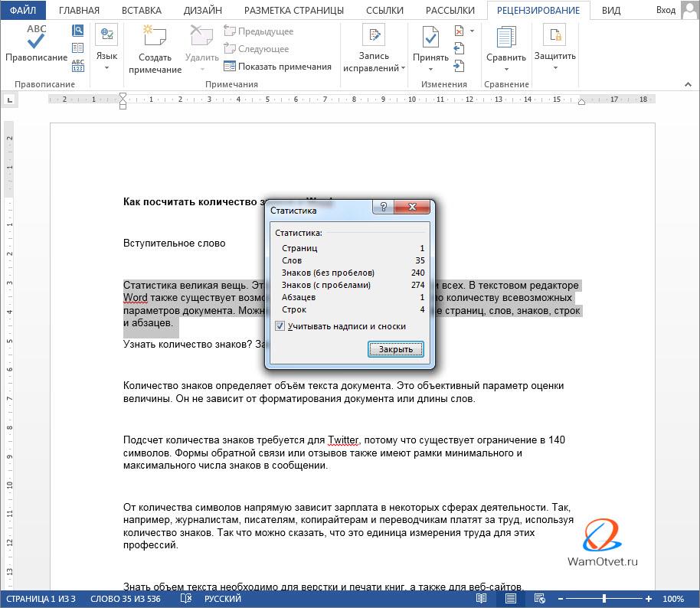Click the zoom slider handle
Screen dimensions: 700x608
coord(604,599)
